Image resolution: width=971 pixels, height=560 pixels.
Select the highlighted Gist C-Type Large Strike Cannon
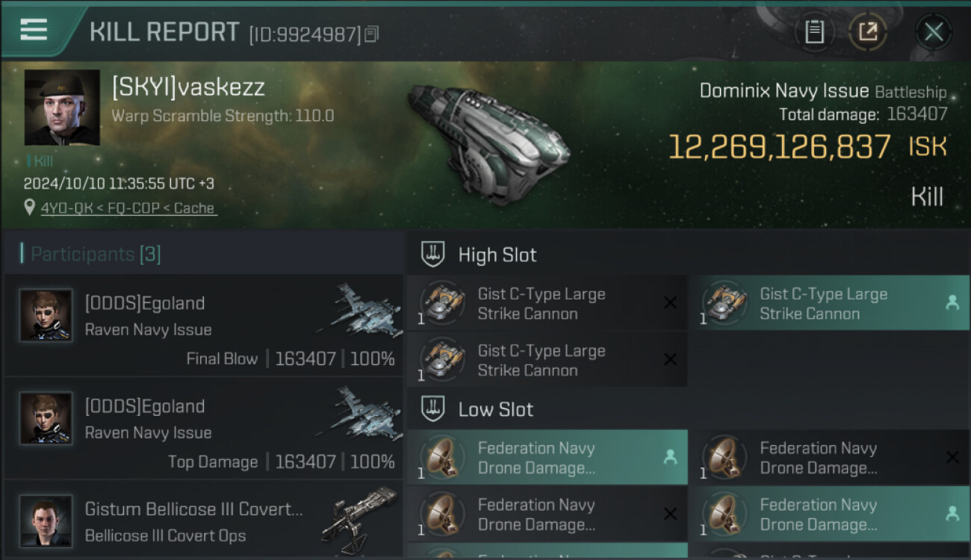coord(822,303)
